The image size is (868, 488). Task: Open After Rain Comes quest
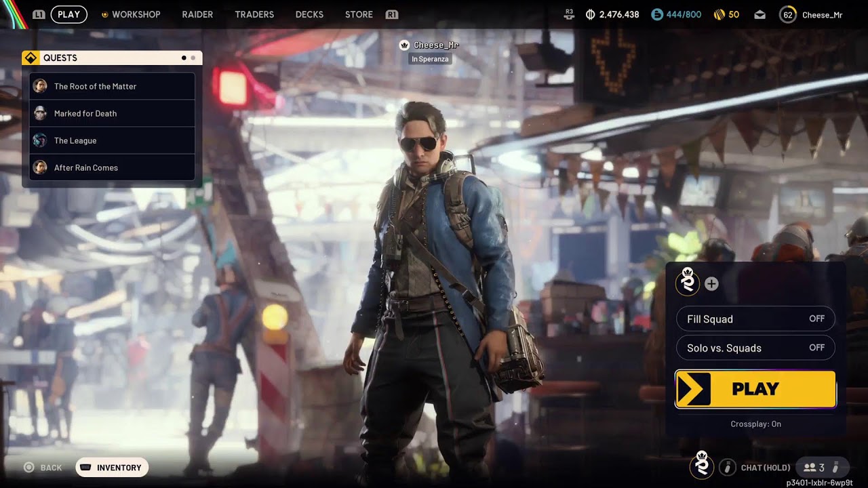(113, 167)
